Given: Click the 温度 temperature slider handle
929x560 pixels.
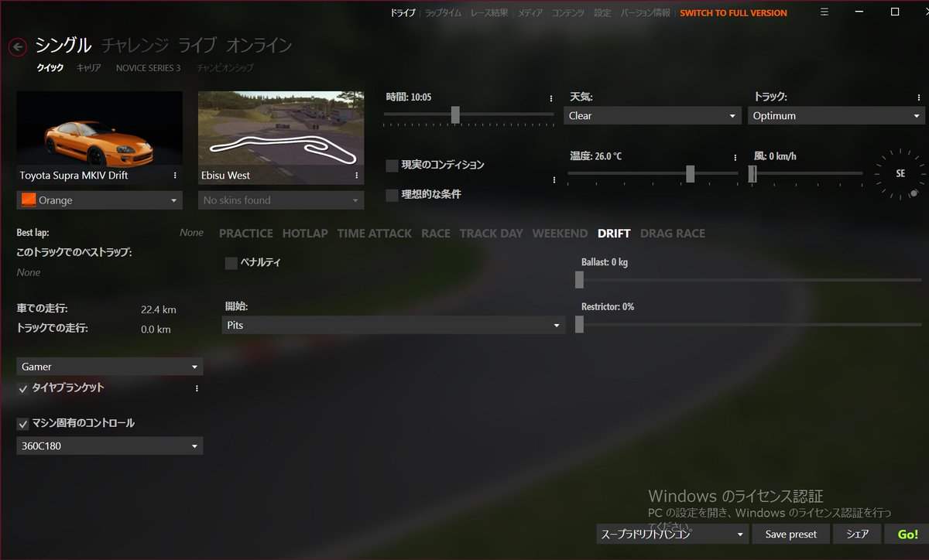Looking at the screenshot, I should [x=690, y=173].
